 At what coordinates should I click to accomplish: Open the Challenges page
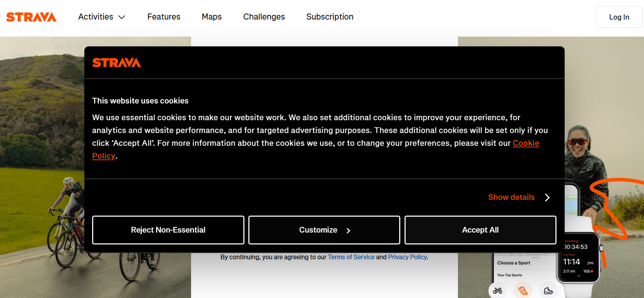[264, 17]
